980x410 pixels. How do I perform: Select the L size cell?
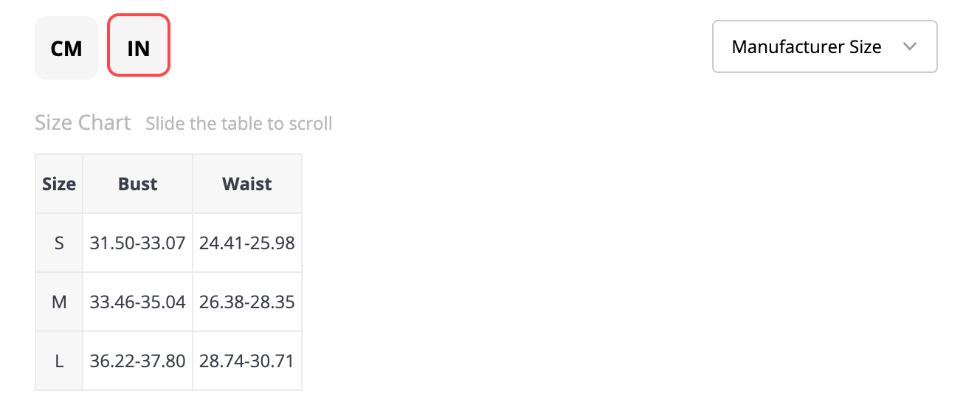(x=59, y=361)
